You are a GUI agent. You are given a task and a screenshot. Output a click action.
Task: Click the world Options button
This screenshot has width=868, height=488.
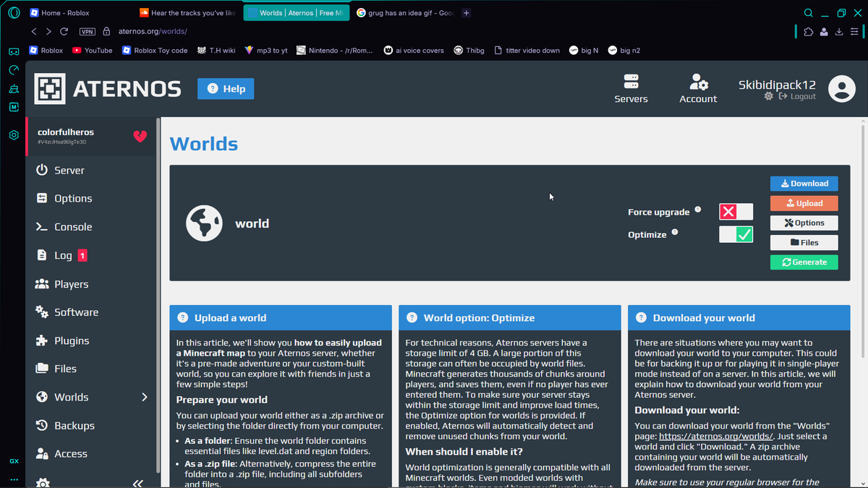804,223
